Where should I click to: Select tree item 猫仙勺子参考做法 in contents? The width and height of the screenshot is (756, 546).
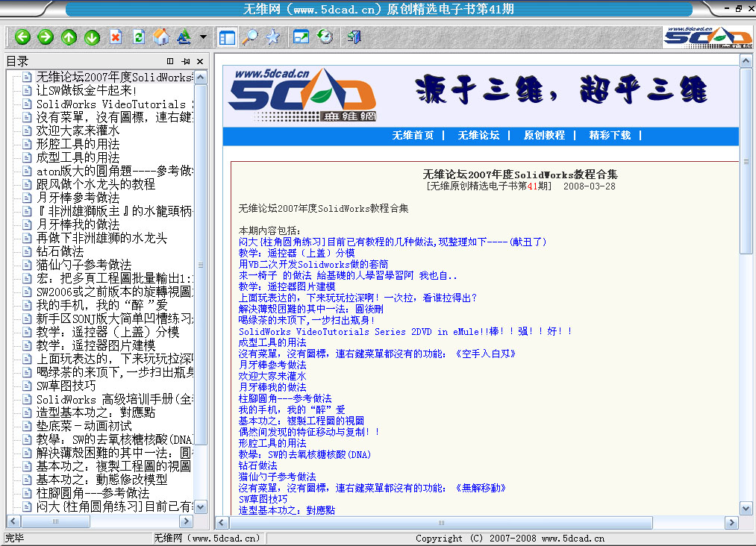coord(84,265)
